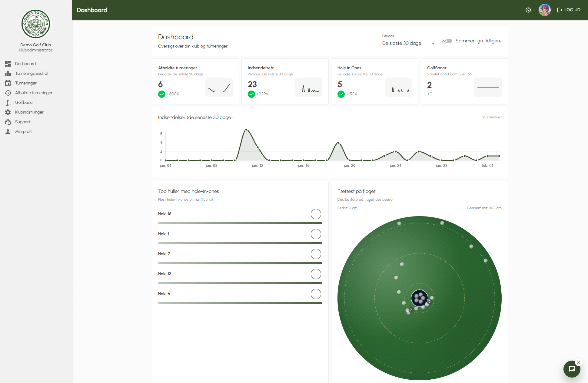Click Hole 15 progress bar
The height and width of the screenshot is (383, 588).
click(x=240, y=223)
